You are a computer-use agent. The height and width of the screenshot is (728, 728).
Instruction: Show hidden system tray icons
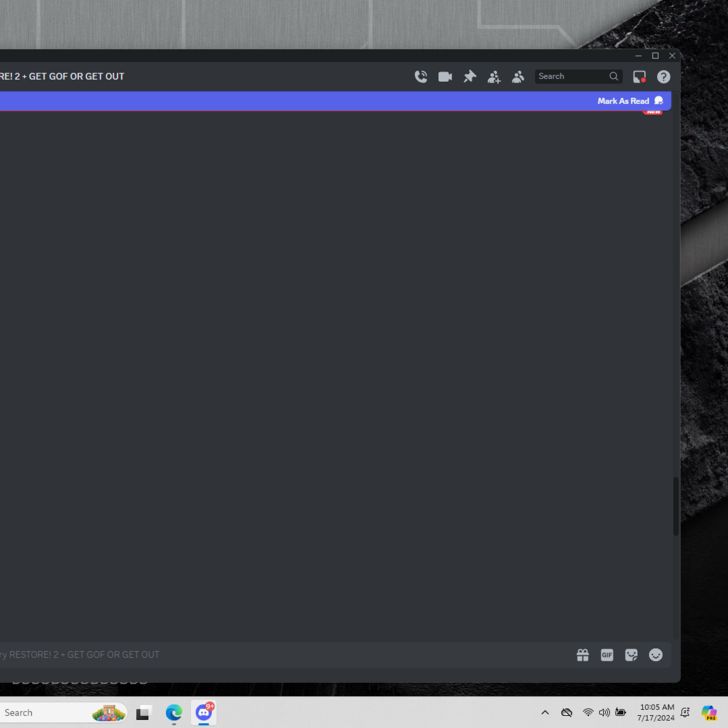coord(545,712)
